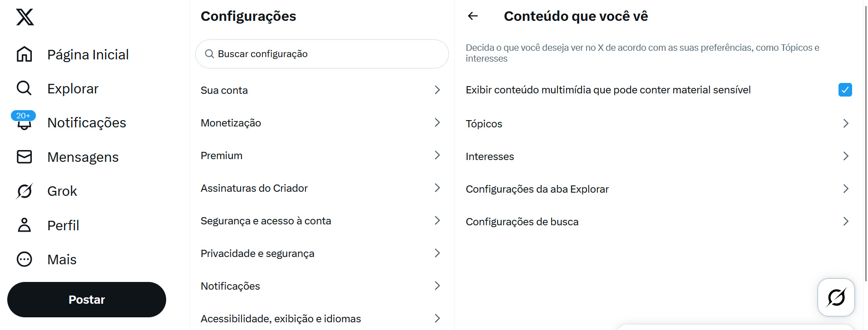
Task: Uncheck sensitive media content checkbox
Action: (845, 90)
